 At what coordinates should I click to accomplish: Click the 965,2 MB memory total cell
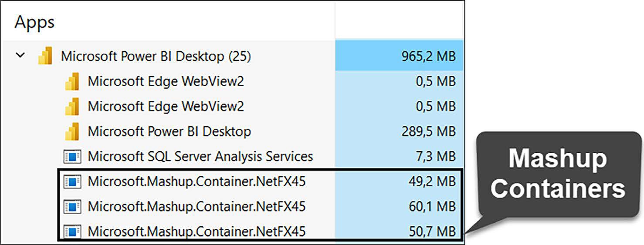(x=399, y=57)
